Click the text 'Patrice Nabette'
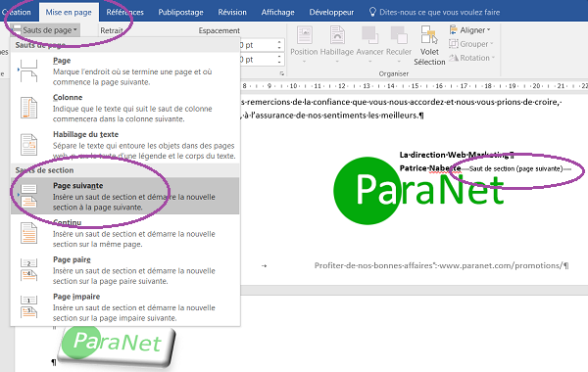Screen dimensions: 588x372 pos(430,168)
